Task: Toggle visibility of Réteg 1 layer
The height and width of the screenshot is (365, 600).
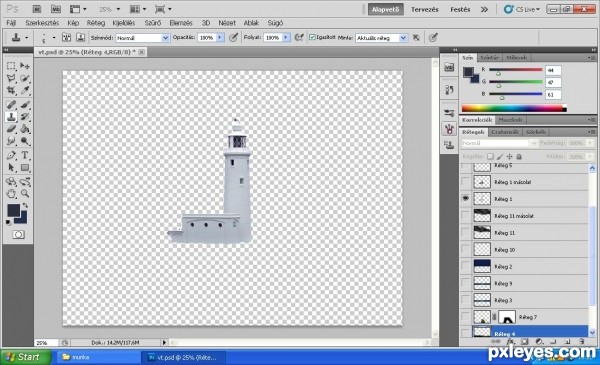Action: (465, 199)
